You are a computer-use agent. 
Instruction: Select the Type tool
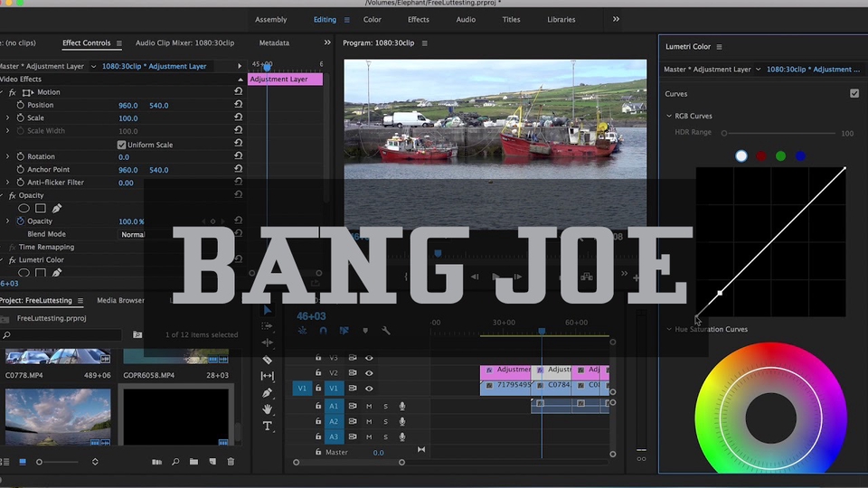pos(268,426)
